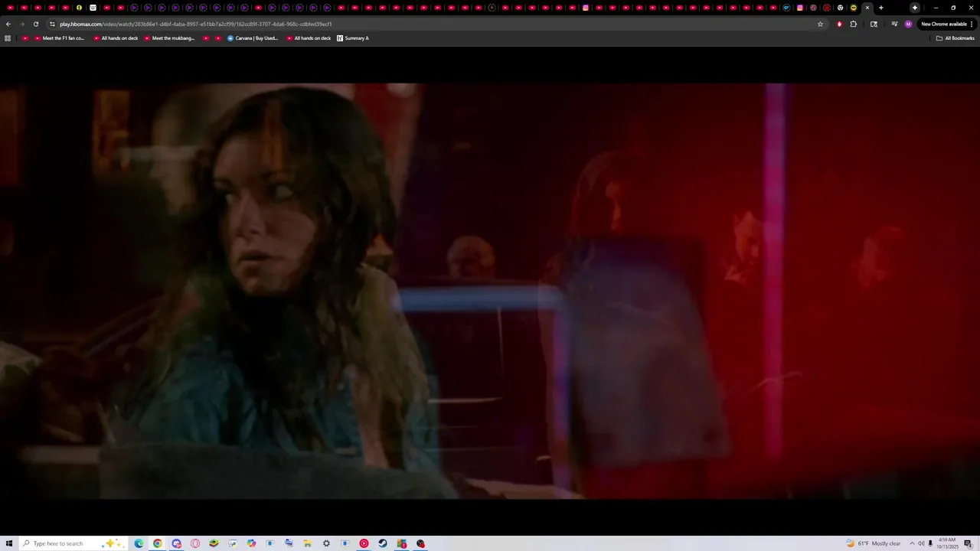The height and width of the screenshot is (551, 980).
Task: Open the 'Meet the F1 fan co...' bookmark
Action: point(59,38)
